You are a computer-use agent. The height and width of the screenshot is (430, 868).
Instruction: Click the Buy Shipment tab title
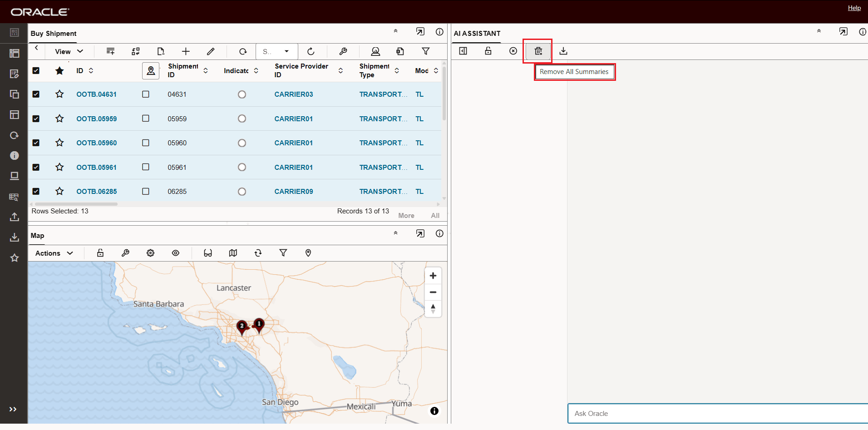point(54,34)
